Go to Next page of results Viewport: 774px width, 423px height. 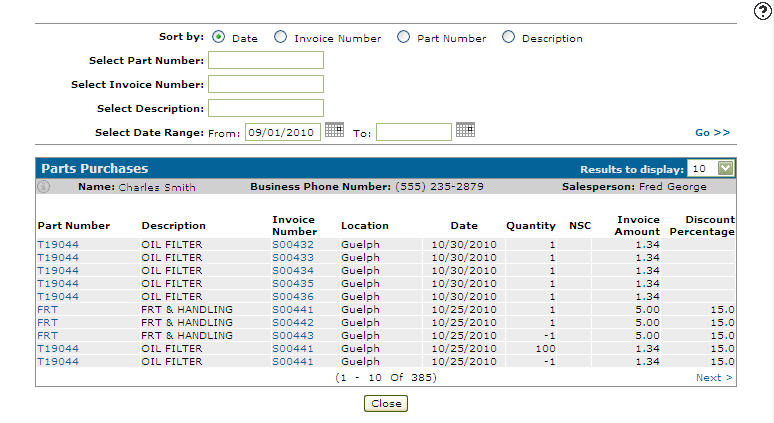pyautogui.click(x=714, y=377)
